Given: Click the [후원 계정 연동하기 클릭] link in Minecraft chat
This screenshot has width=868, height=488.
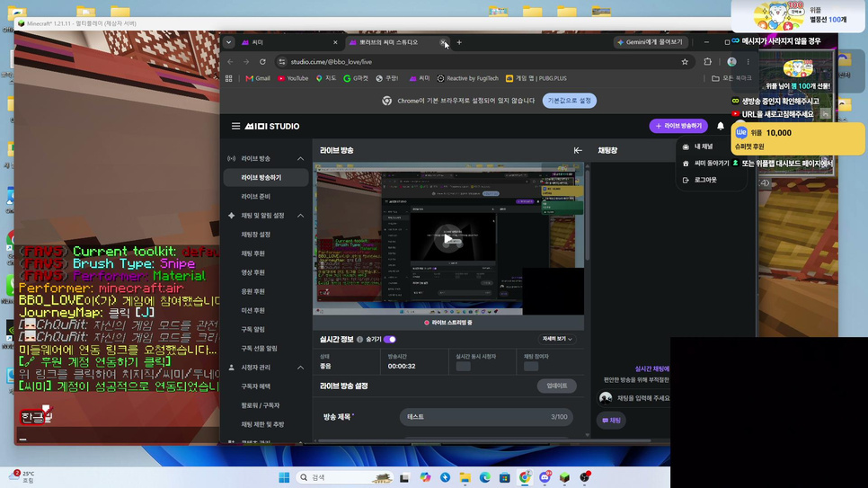Looking at the screenshot, I should pos(96,361).
